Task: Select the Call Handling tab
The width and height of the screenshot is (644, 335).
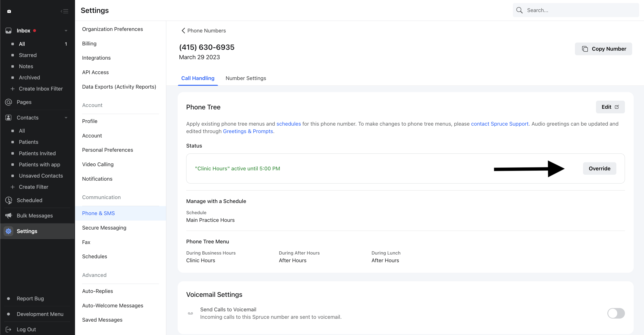Action: coord(198,78)
